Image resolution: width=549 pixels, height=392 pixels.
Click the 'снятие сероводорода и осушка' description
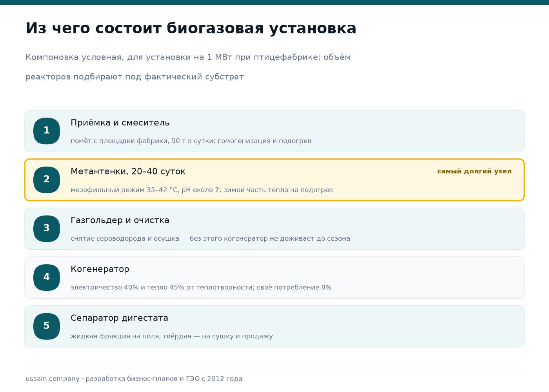pos(210,238)
